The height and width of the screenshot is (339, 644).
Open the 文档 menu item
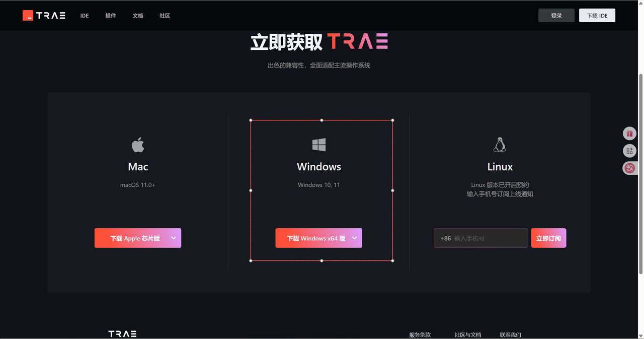(x=138, y=16)
